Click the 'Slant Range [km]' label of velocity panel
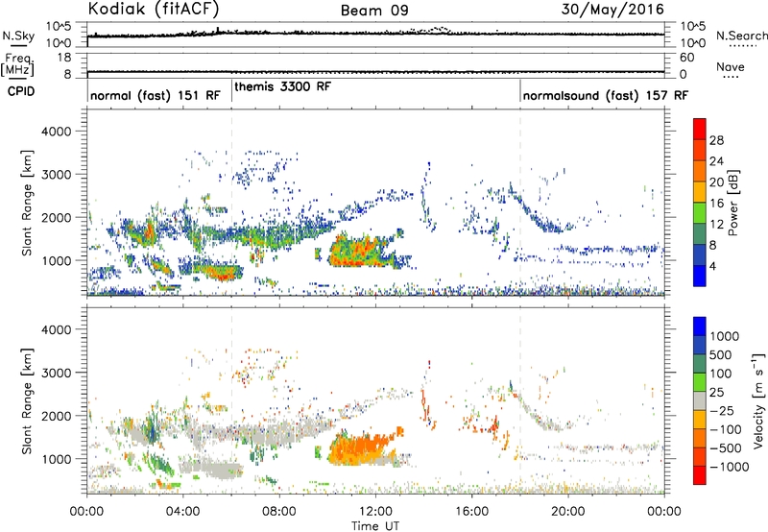The width and height of the screenshot is (768, 532). point(27,401)
